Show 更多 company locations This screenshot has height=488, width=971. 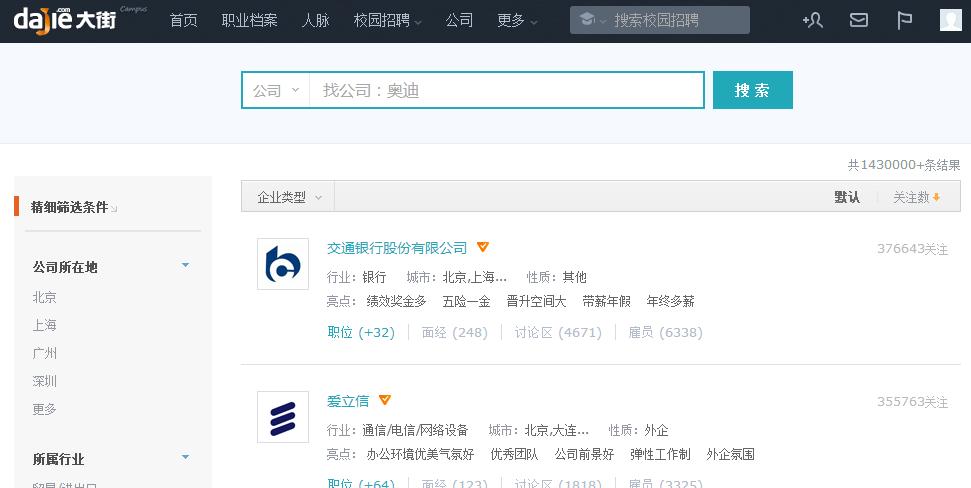[45, 409]
